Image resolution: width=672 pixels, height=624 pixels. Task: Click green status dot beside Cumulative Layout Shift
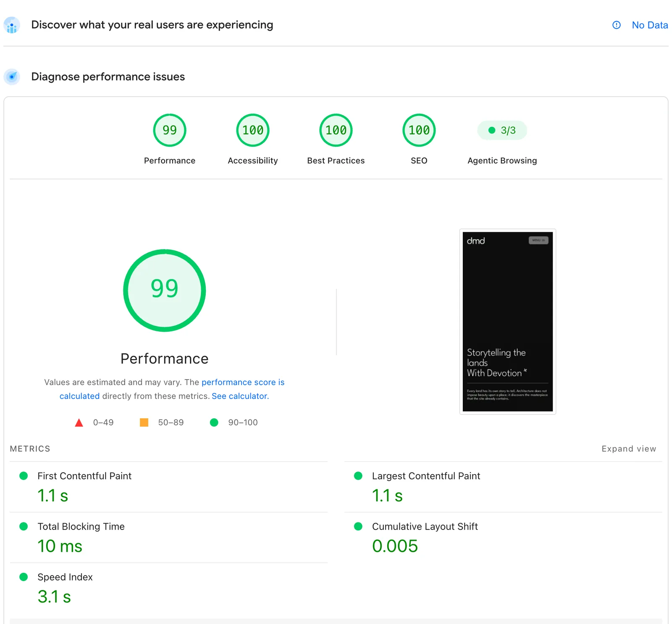[358, 527]
